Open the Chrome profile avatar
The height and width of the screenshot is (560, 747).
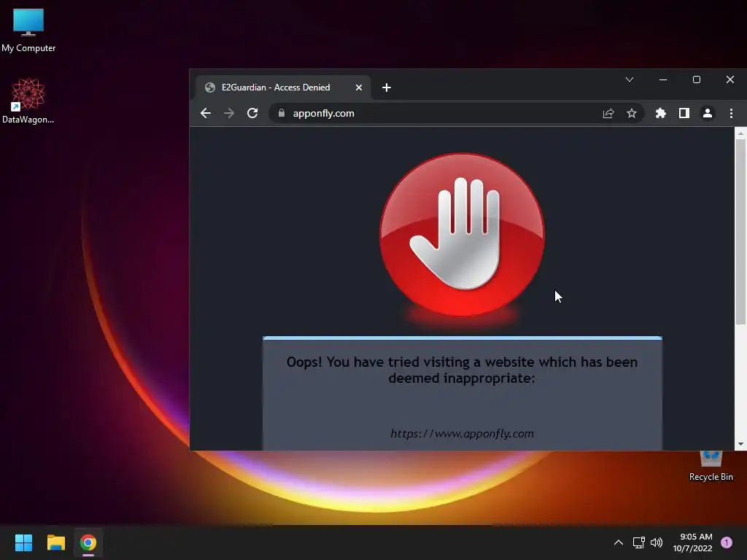pyautogui.click(x=708, y=113)
